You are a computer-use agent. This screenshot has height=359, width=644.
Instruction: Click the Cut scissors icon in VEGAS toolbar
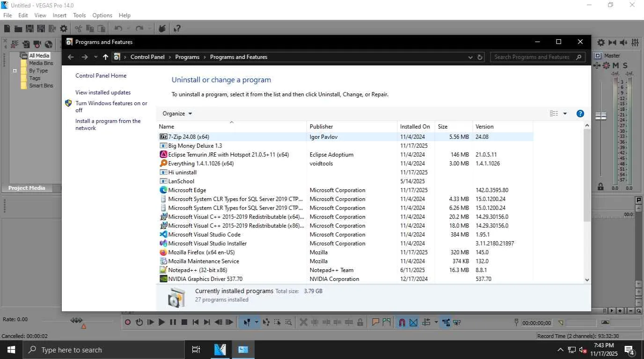tap(78, 29)
